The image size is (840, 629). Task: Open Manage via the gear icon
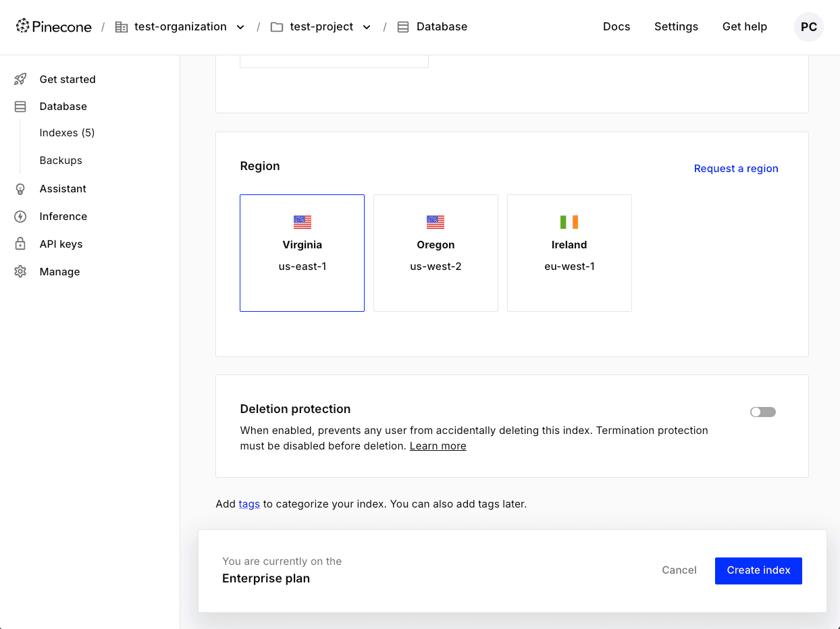pyautogui.click(x=20, y=271)
